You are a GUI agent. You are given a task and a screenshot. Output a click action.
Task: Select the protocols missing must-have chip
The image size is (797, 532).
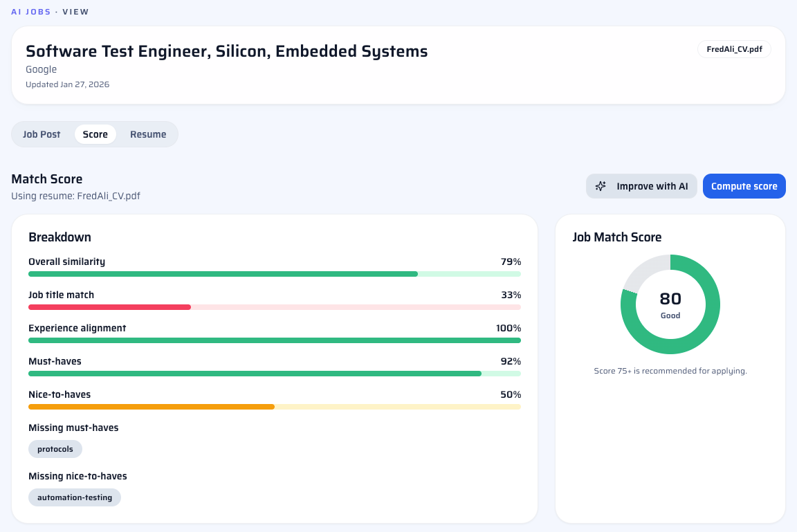[55, 448]
